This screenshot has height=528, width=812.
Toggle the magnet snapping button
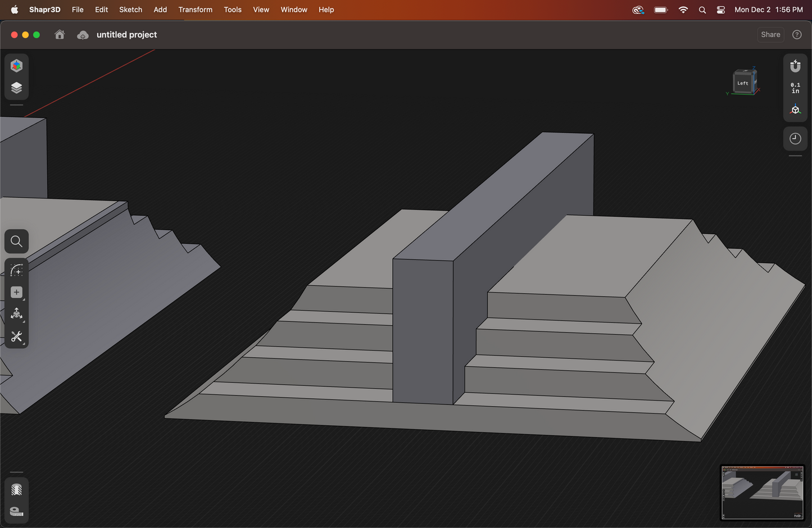pos(795,66)
